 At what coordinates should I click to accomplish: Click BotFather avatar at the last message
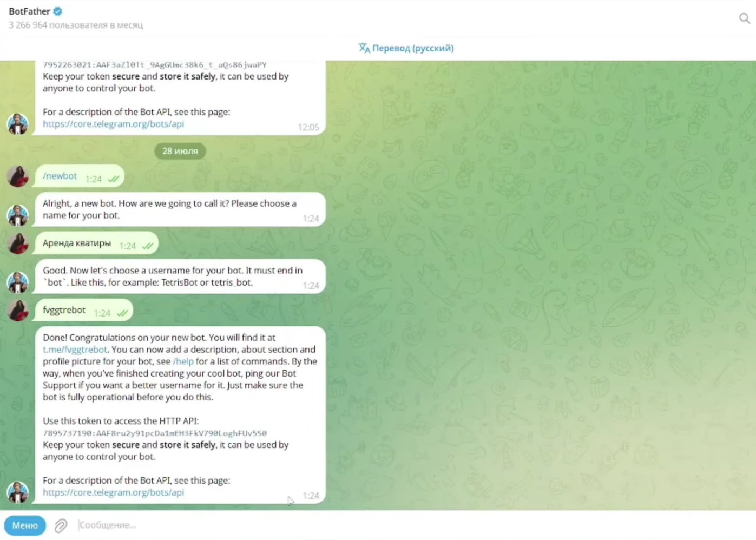click(x=18, y=492)
